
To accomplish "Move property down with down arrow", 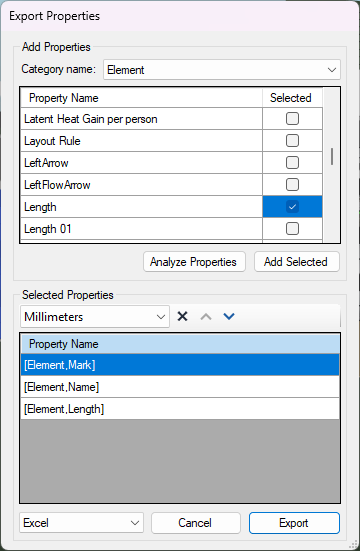I will (x=229, y=316).
